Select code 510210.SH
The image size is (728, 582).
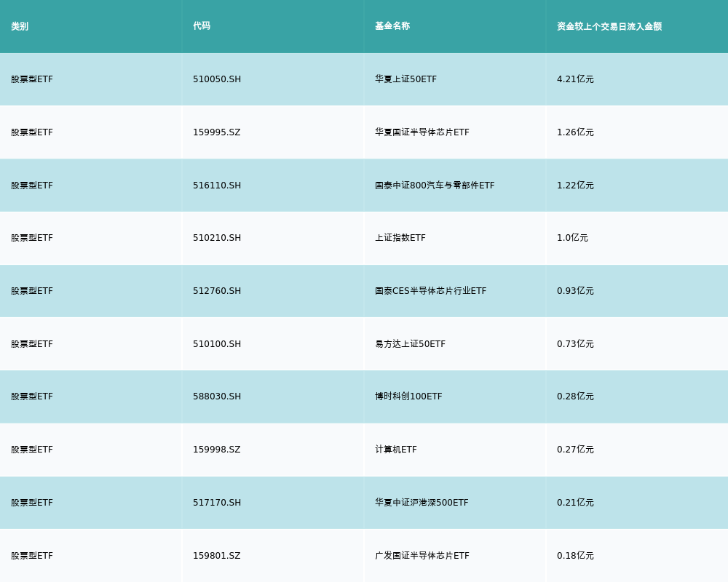coord(217,238)
